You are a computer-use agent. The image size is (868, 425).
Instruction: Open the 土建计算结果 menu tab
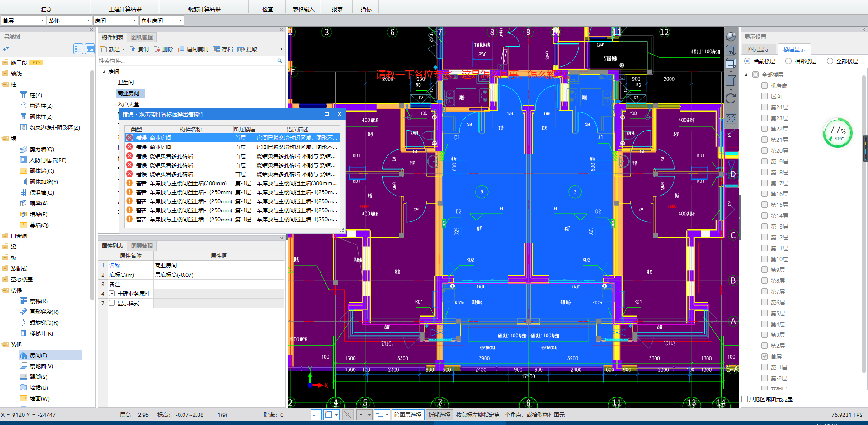[125, 9]
